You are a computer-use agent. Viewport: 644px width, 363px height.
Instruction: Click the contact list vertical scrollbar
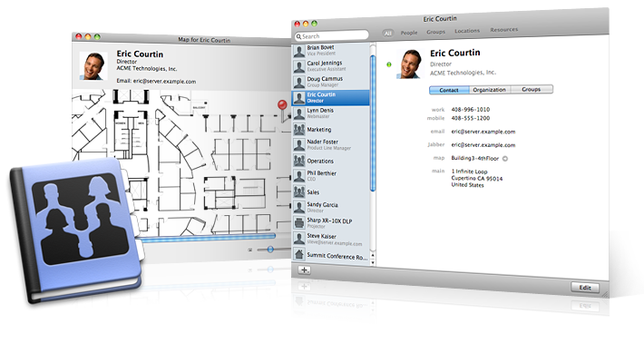(x=373, y=123)
